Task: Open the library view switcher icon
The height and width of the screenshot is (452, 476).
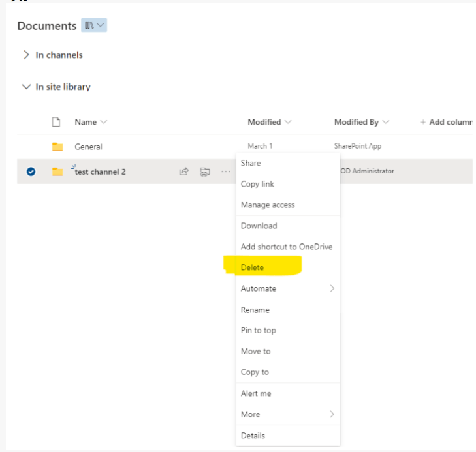Action: click(94, 25)
